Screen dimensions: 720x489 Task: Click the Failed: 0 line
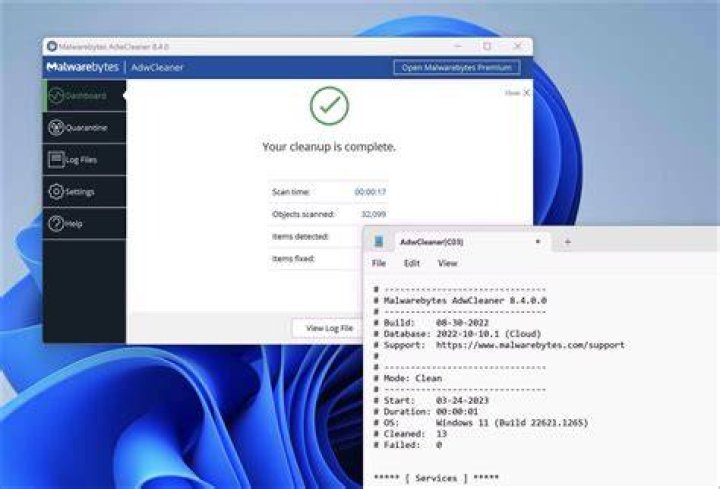(x=408, y=444)
